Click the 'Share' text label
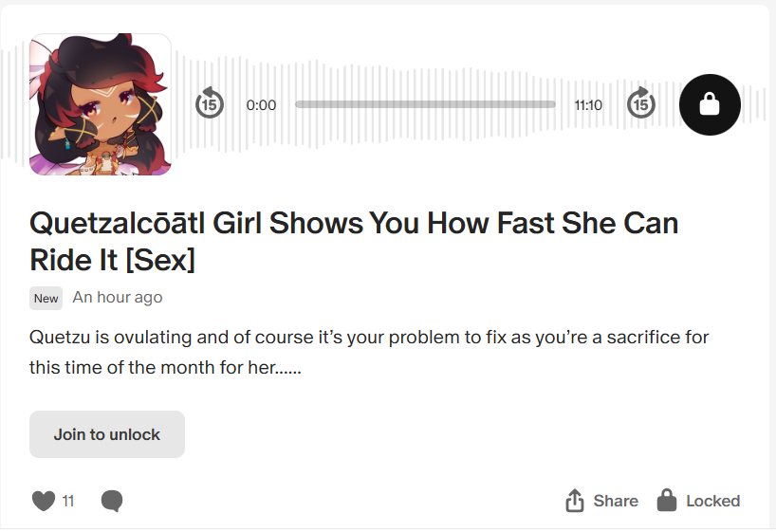The width and height of the screenshot is (776, 532). 616,501
